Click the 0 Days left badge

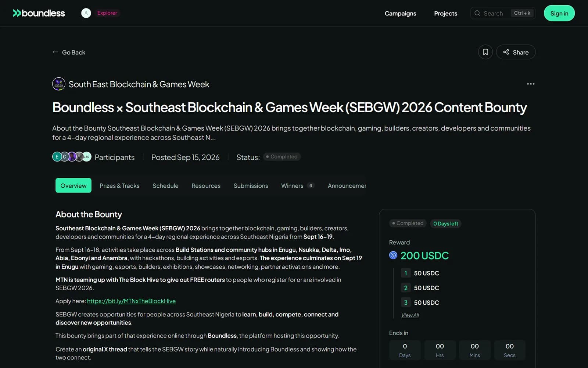point(445,224)
